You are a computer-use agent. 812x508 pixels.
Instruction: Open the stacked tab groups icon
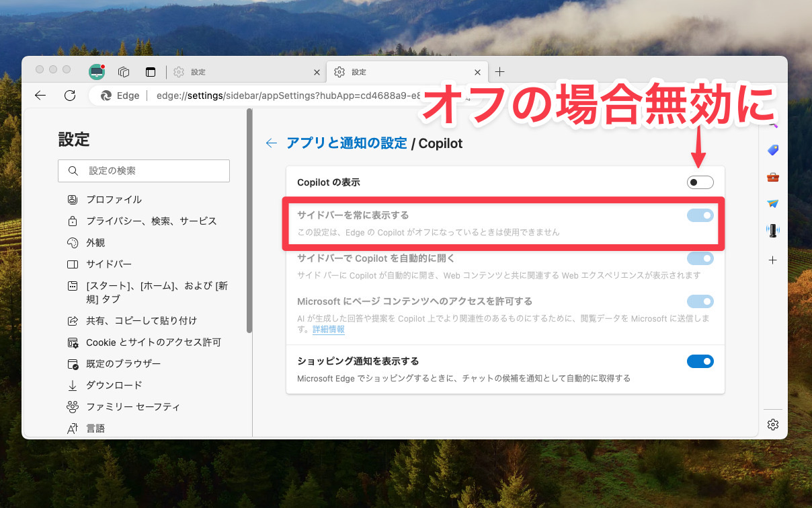click(x=123, y=71)
